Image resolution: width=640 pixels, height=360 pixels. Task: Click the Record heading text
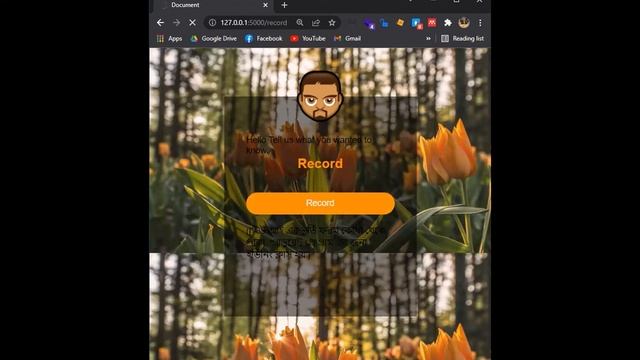tap(320, 163)
